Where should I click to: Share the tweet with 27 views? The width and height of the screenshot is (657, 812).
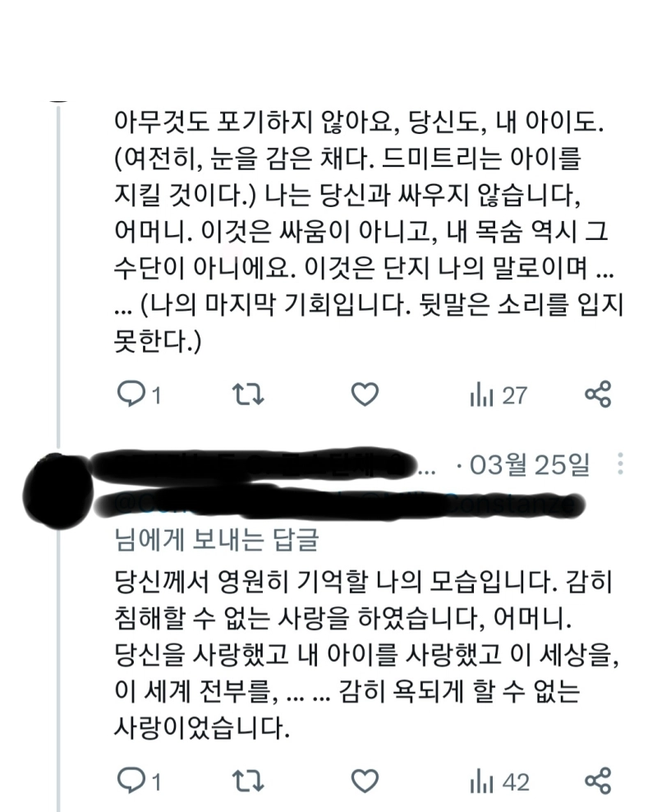click(598, 395)
